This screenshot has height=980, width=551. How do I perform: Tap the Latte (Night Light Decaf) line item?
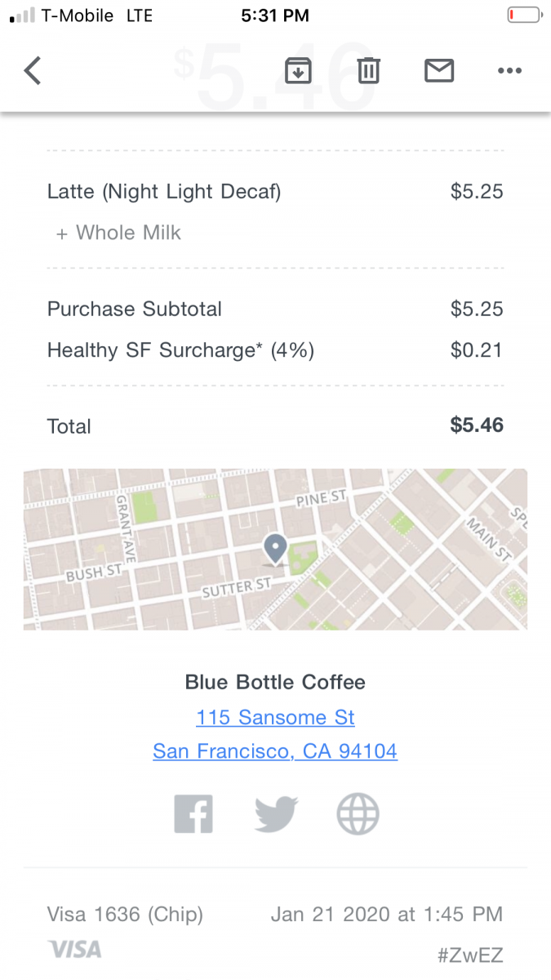pos(164,192)
